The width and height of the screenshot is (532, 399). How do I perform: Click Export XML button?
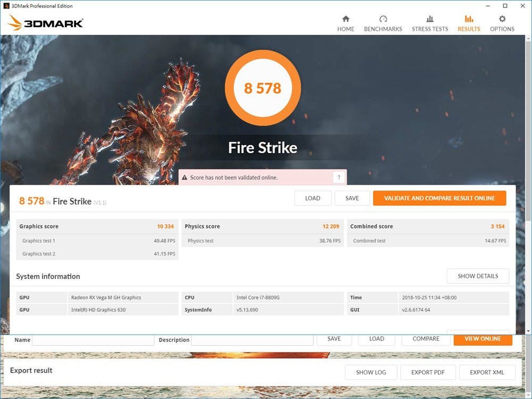tap(487, 372)
